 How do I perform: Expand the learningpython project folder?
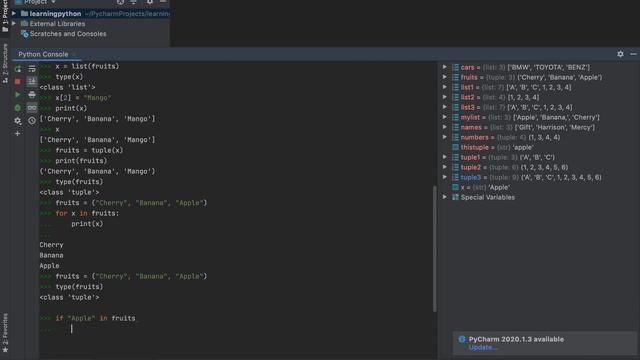pos(14,13)
